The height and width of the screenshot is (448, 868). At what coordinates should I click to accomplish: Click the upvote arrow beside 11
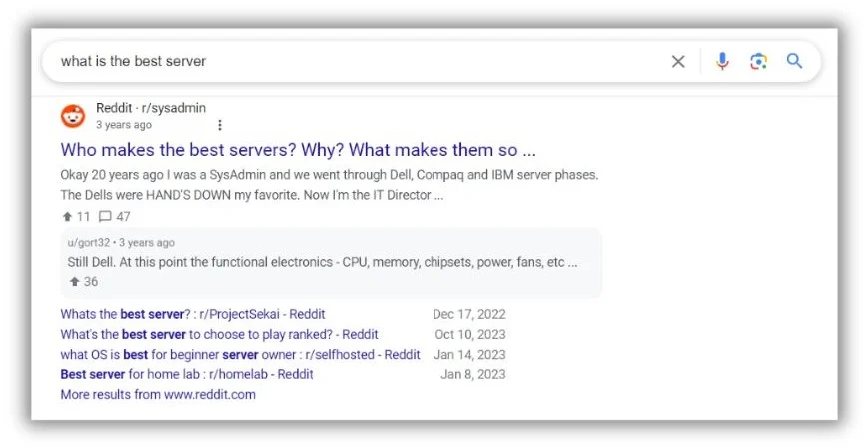pyautogui.click(x=66, y=216)
